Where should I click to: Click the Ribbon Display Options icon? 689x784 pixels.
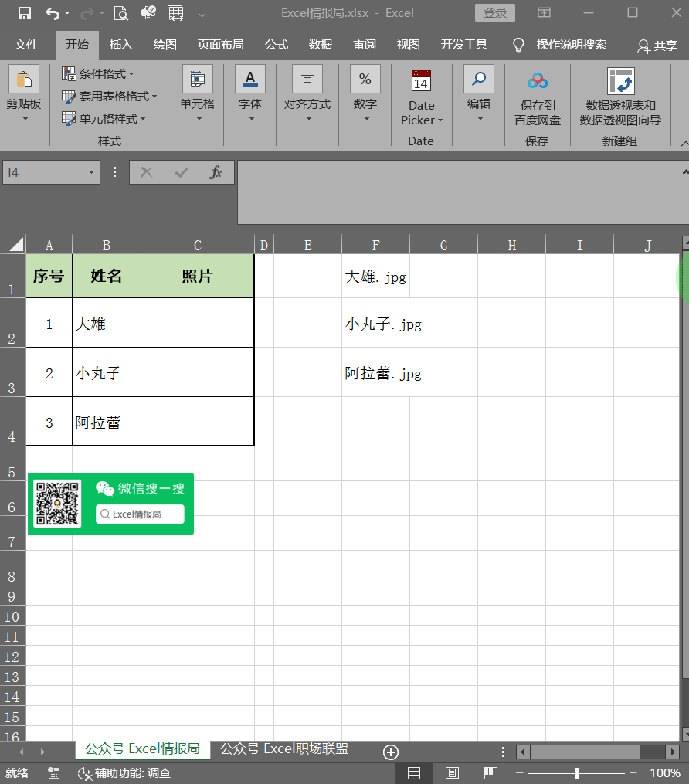click(544, 13)
